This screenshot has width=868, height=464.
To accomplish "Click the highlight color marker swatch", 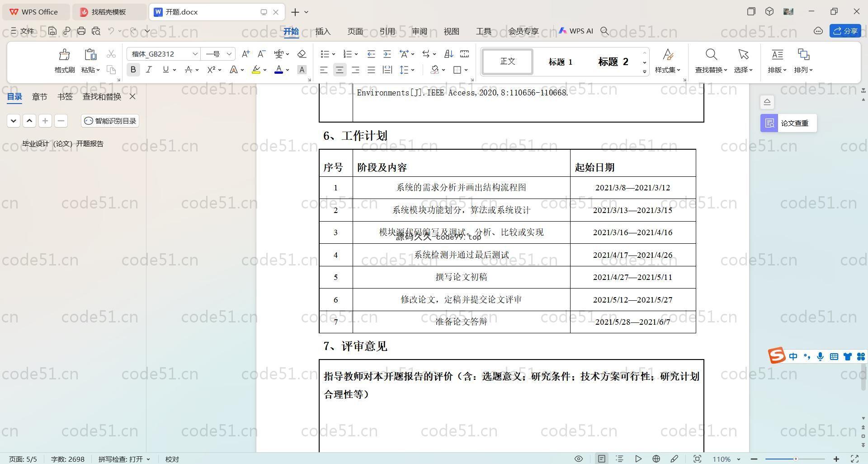I will pyautogui.click(x=256, y=70).
